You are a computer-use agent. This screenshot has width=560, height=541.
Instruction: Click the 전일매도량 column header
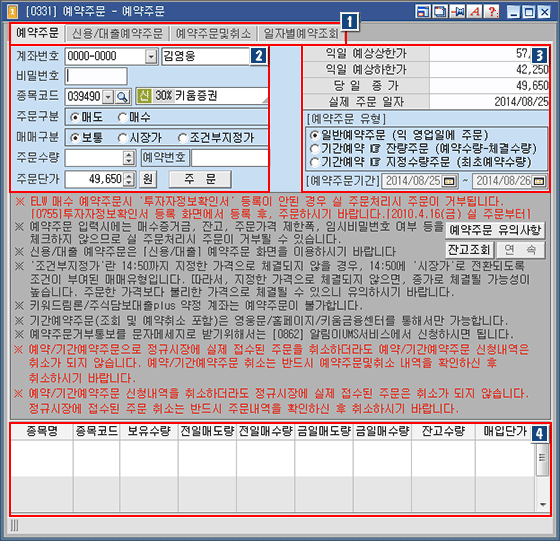207,431
